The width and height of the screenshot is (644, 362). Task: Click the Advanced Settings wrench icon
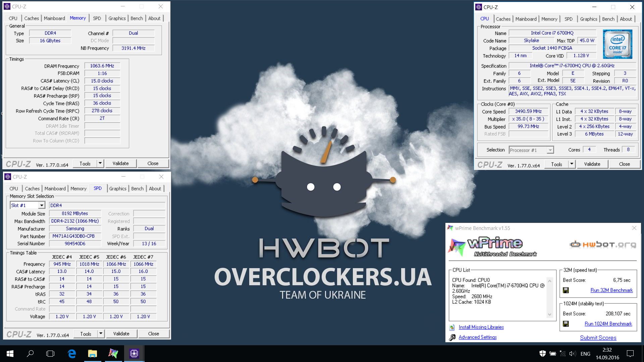(452, 337)
